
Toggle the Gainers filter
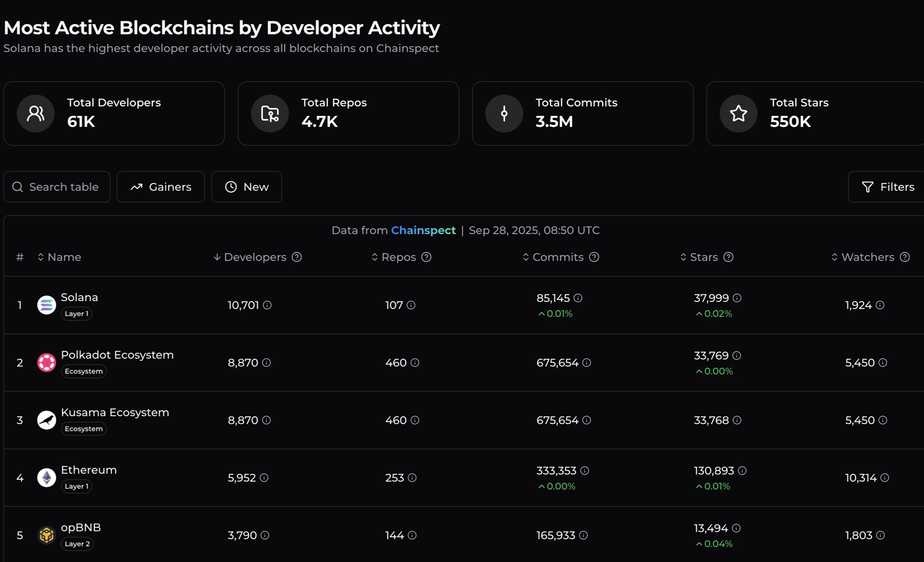161,187
